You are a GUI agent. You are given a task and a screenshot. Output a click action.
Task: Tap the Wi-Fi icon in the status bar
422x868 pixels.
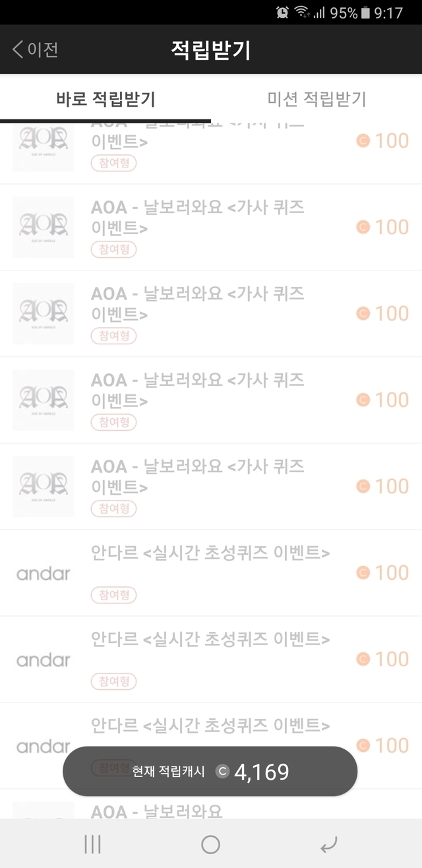(302, 13)
